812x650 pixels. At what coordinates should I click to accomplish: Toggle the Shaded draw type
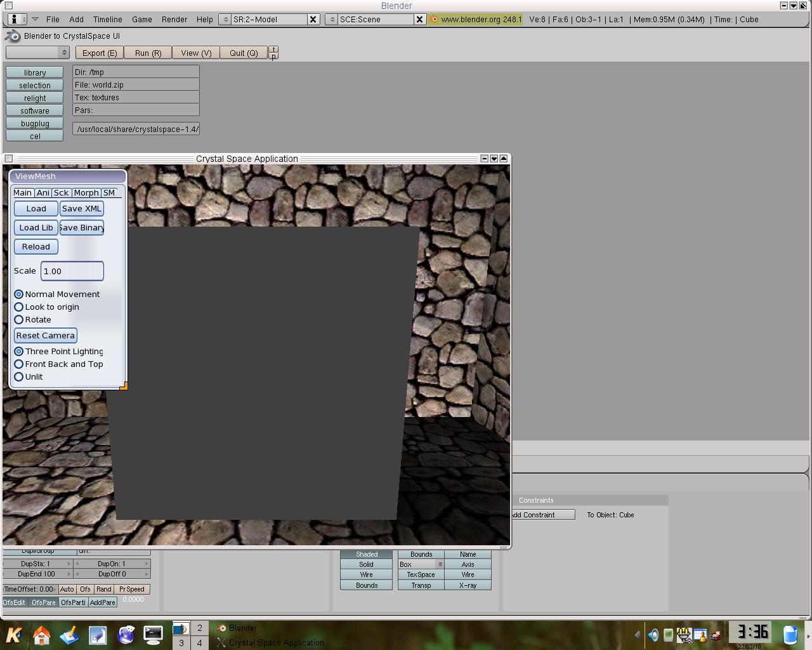pos(367,554)
